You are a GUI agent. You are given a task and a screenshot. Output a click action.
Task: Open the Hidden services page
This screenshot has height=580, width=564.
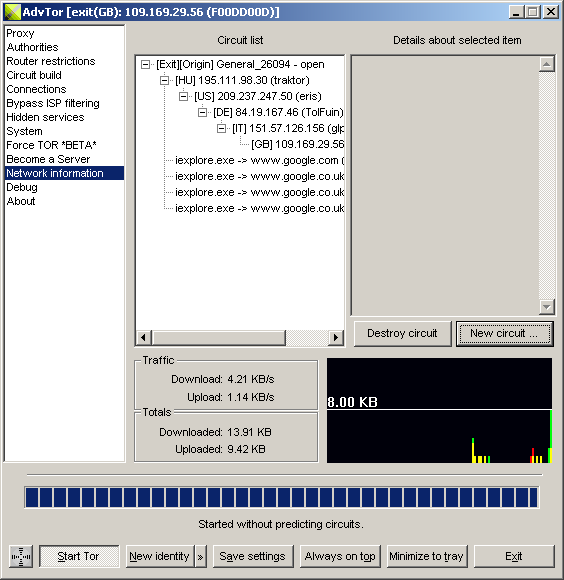coord(45,117)
